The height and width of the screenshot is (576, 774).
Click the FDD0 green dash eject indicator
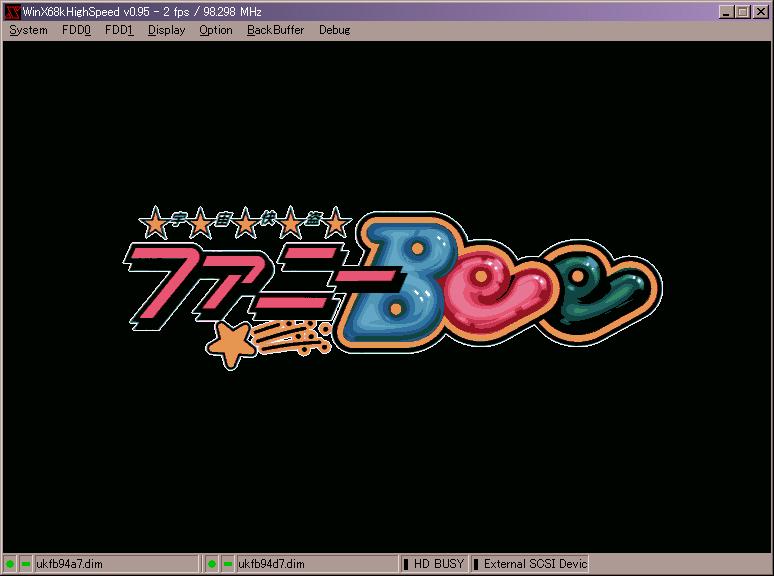(26, 564)
